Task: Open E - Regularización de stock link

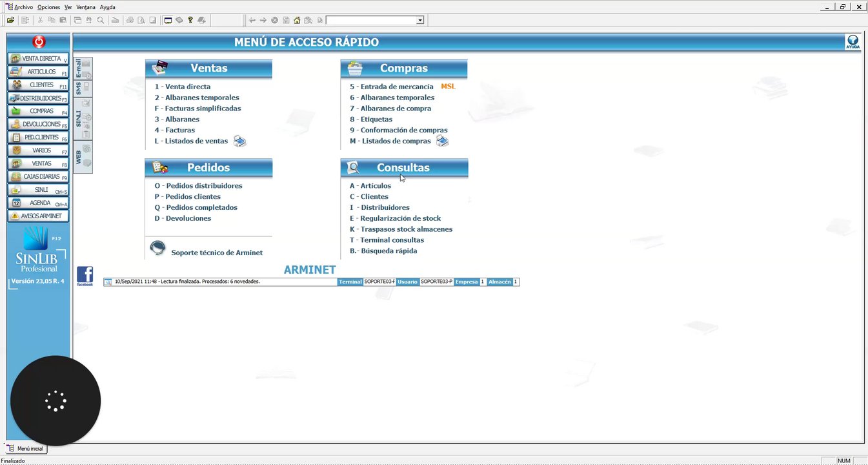Action: click(x=396, y=219)
